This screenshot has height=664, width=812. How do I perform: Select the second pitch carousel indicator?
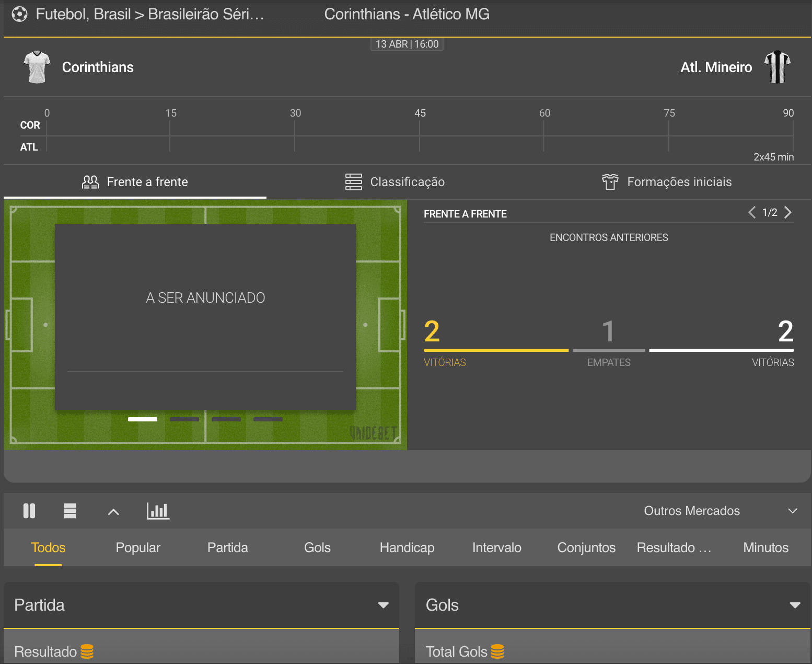[184, 419]
